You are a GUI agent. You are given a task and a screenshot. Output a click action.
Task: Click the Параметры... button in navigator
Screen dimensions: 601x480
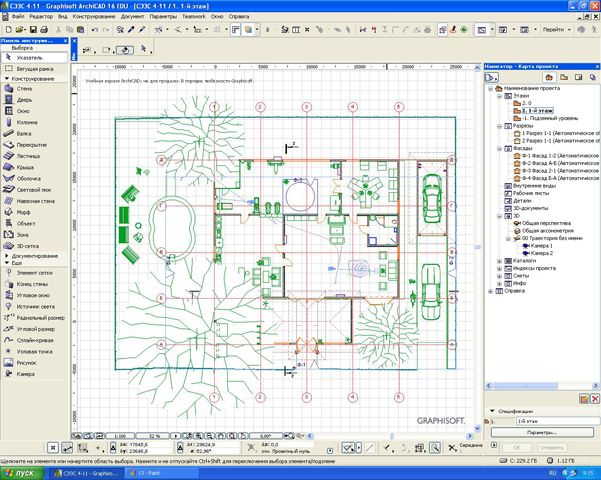click(542, 432)
